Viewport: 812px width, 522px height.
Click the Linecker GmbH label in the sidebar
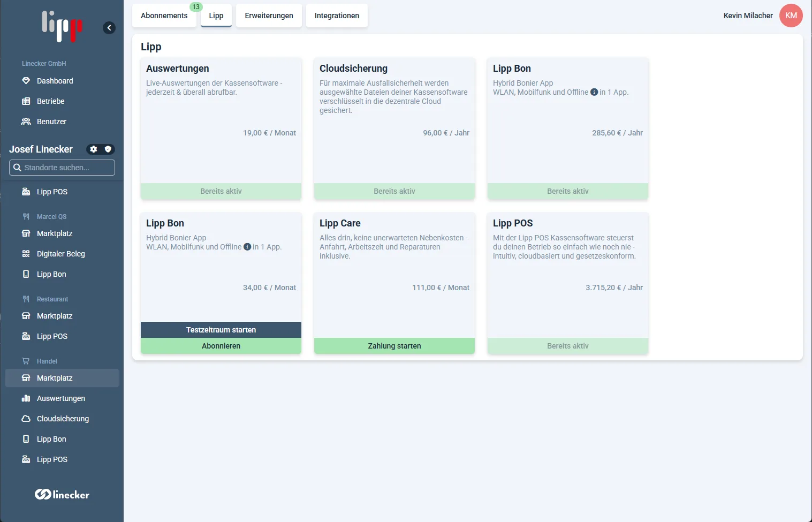click(44, 64)
